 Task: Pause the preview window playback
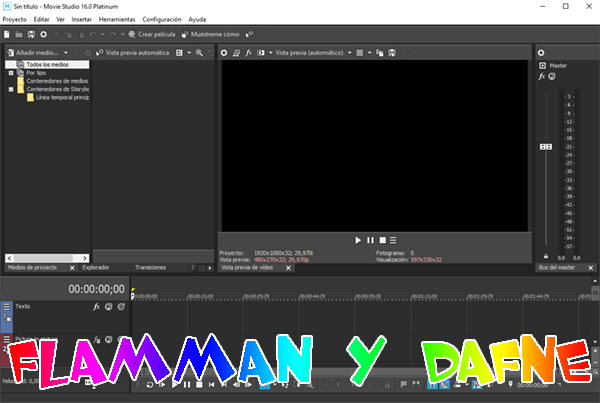pyautogui.click(x=370, y=240)
